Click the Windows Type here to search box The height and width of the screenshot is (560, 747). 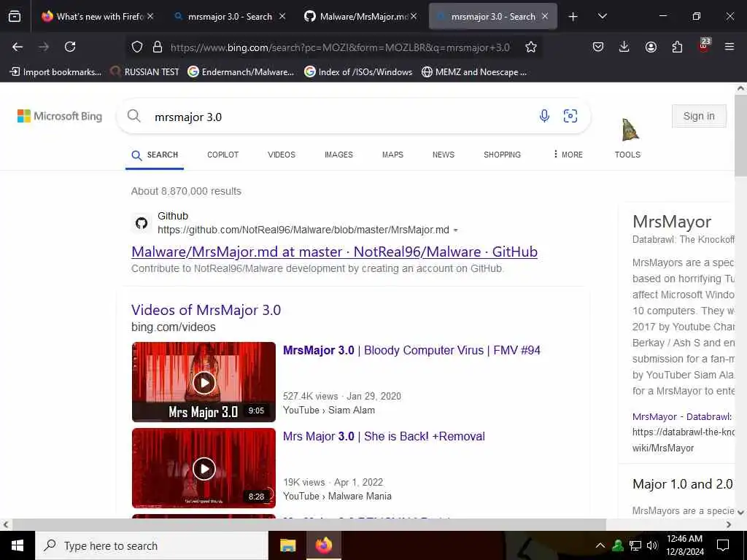(152, 545)
